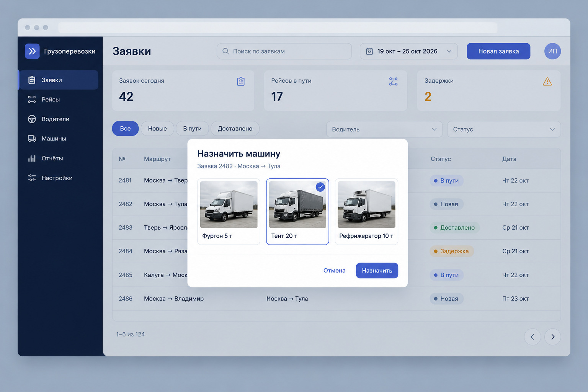The image size is (588, 392).
Task: Choose the Фургон 5 т truck card
Action: tap(229, 212)
